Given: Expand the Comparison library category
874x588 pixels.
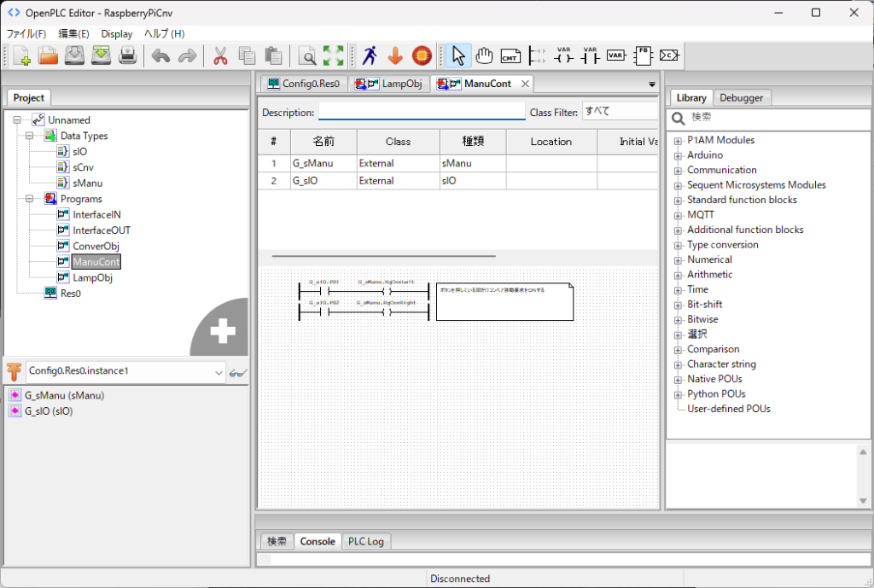Looking at the screenshot, I should point(678,350).
